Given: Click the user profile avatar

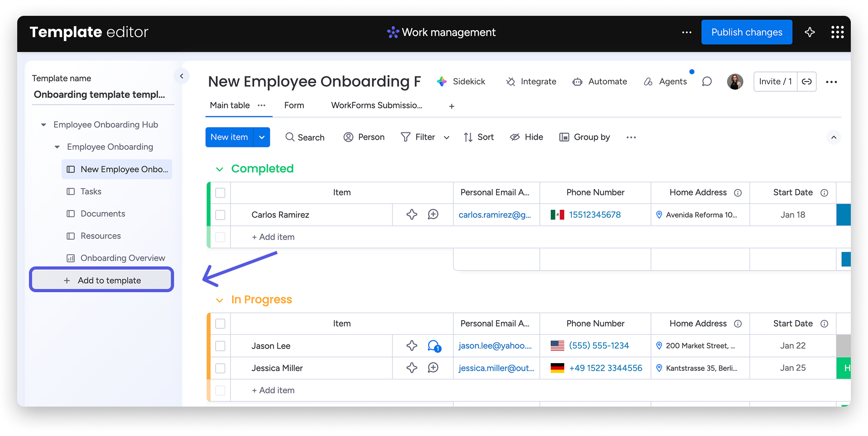Looking at the screenshot, I should point(735,81).
